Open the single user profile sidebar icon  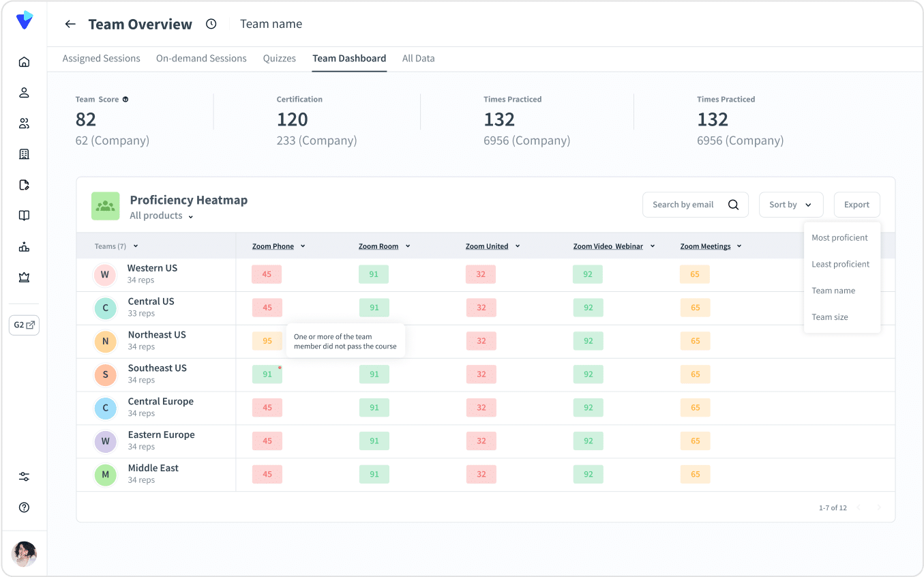click(25, 93)
